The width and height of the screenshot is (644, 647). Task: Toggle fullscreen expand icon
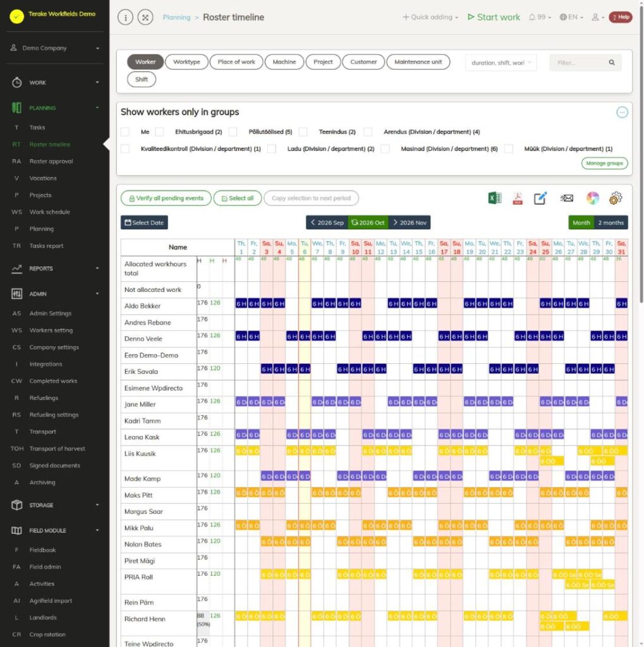coord(145,17)
